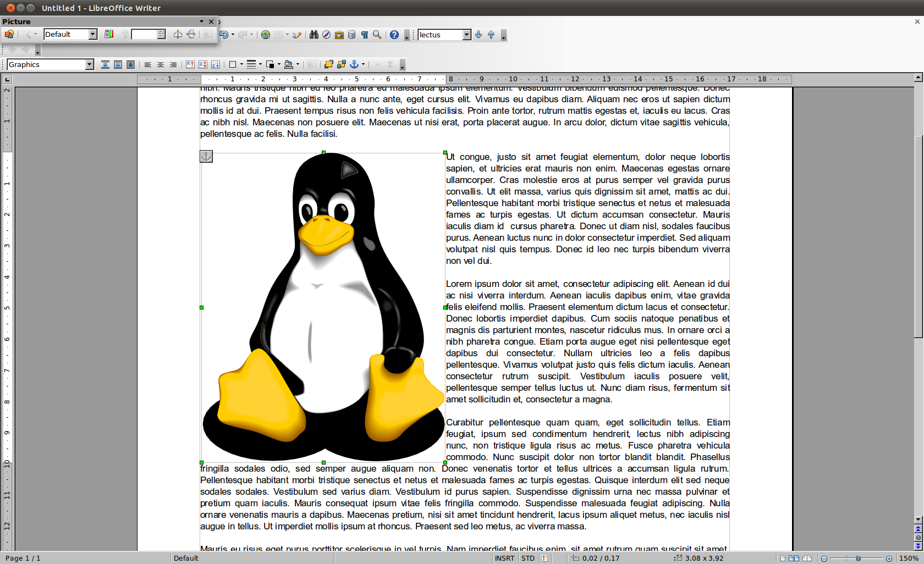
Task: Toggle INSRT insert mode in status bar
Action: [504, 559]
